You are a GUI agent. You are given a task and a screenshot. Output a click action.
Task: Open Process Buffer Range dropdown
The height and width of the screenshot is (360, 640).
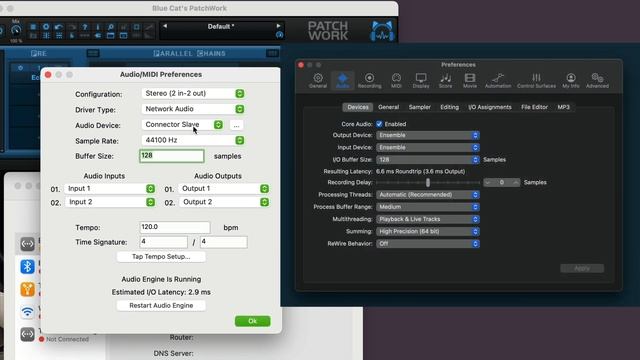click(x=428, y=207)
